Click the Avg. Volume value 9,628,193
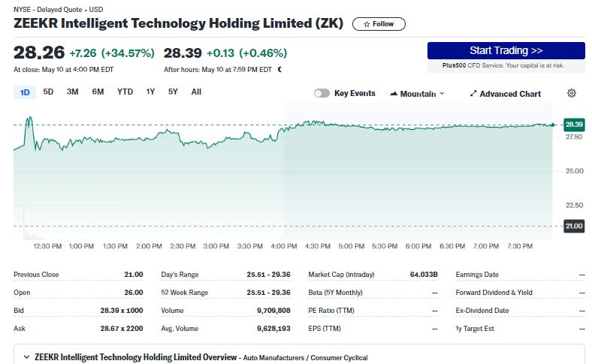 pos(273,329)
